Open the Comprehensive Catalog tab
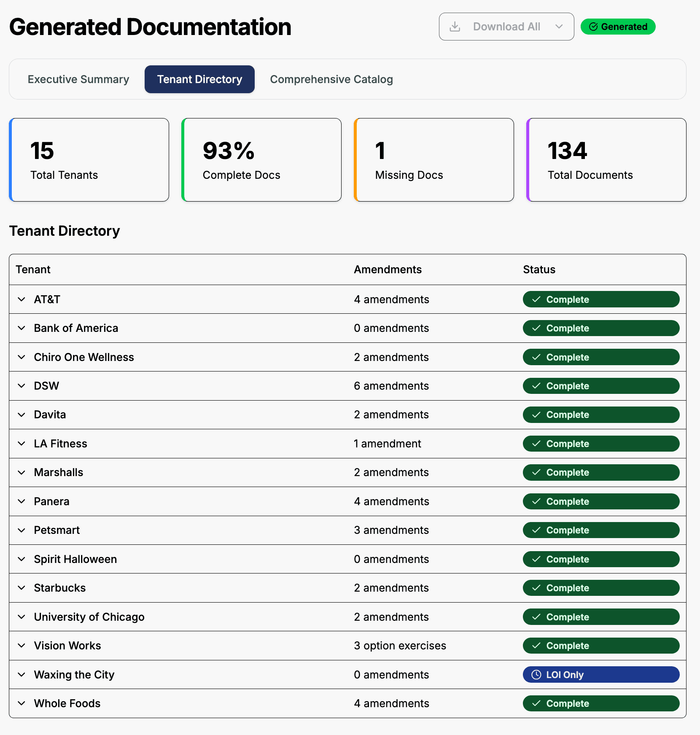700x735 pixels. click(331, 79)
